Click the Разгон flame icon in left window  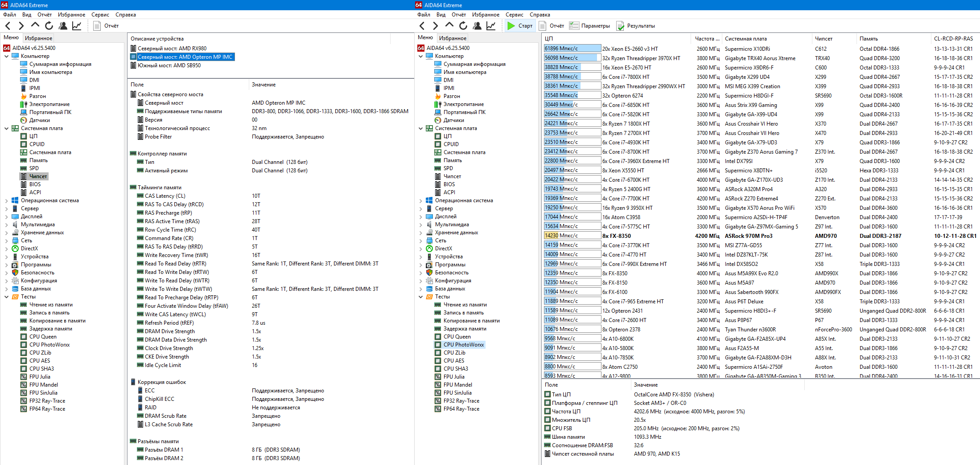(x=24, y=96)
